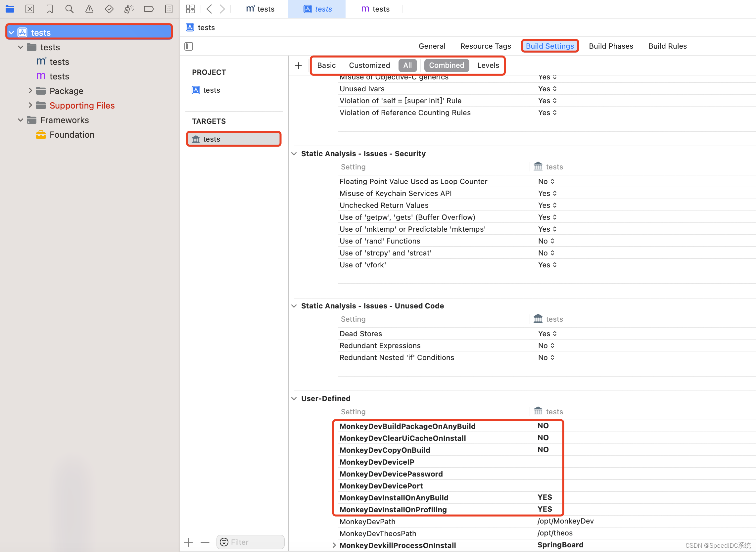The height and width of the screenshot is (552, 756).
Task: Switch to the General tab
Action: [x=432, y=46]
